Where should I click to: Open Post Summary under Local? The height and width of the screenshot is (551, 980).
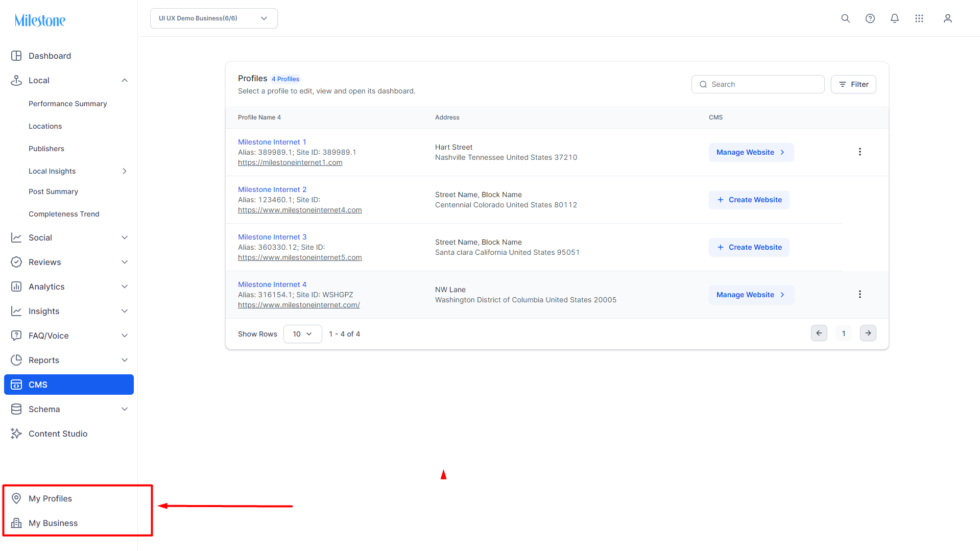(53, 191)
